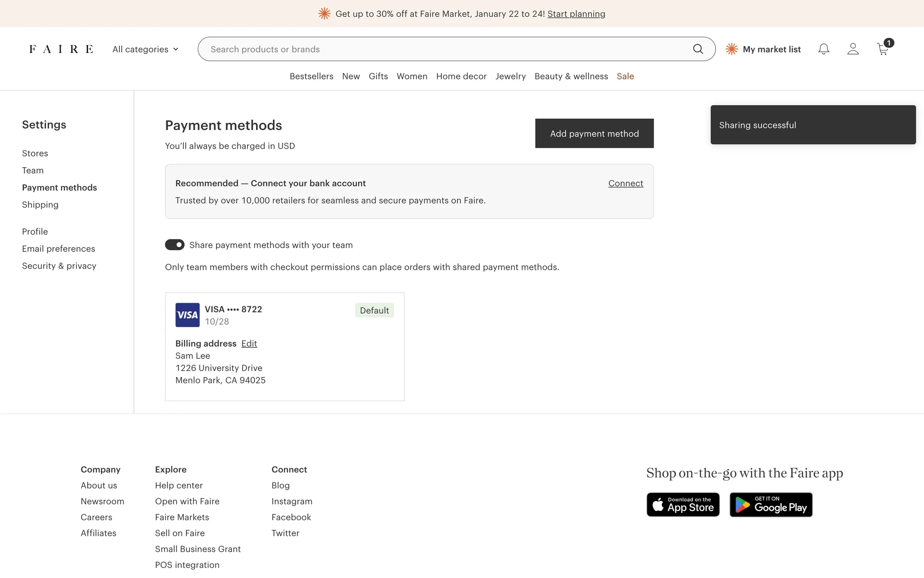Click the Faire logo
This screenshot has height=578, width=924.
(x=61, y=49)
